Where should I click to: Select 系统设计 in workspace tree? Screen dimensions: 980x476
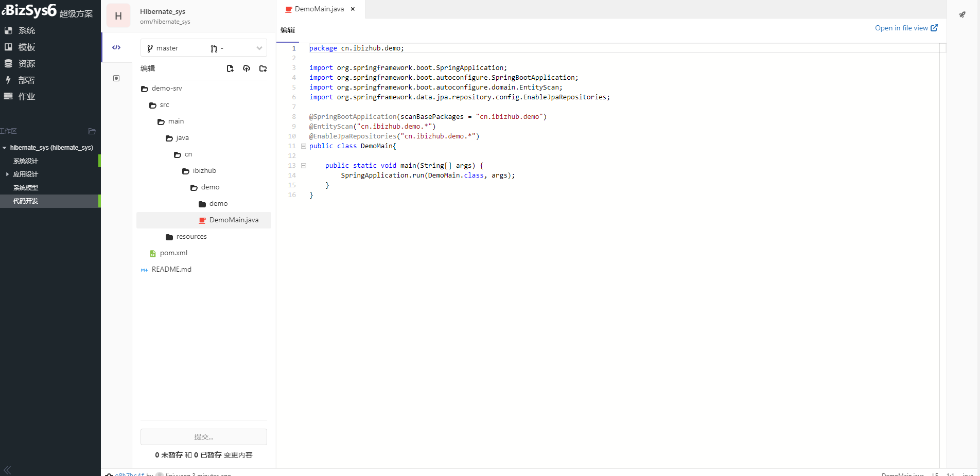[26, 161]
